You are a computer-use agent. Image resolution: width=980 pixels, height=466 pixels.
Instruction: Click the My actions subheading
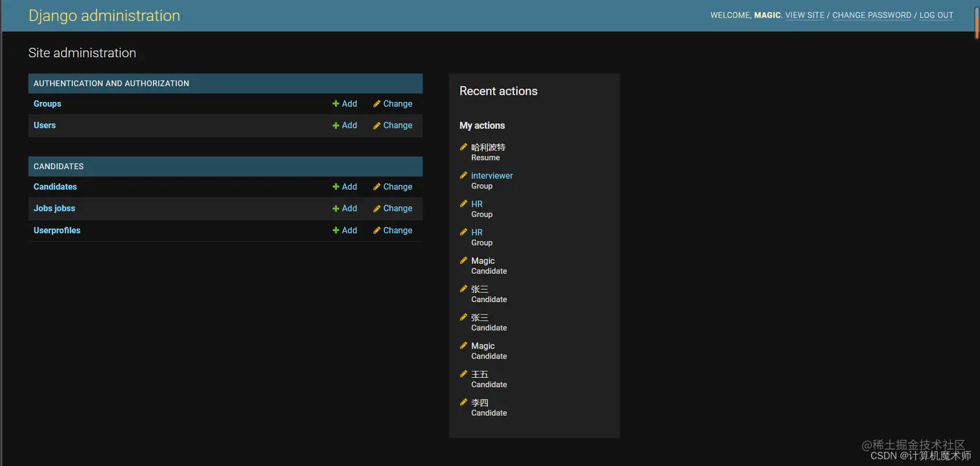coord(482,126)
